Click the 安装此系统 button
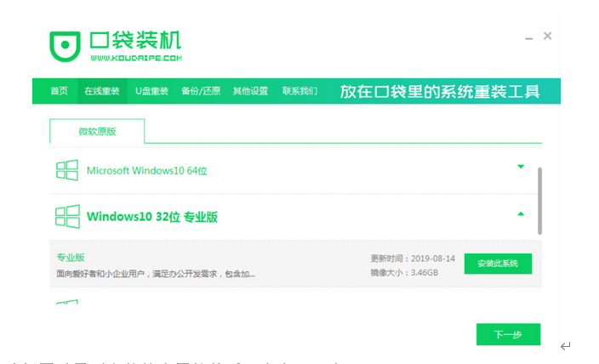 pos(497,264)
